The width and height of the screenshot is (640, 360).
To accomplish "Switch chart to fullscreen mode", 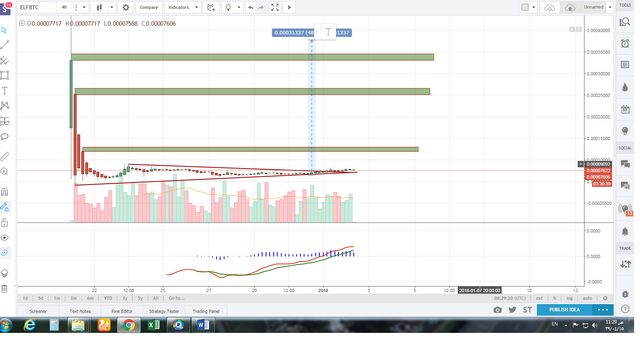I will 275,7.
